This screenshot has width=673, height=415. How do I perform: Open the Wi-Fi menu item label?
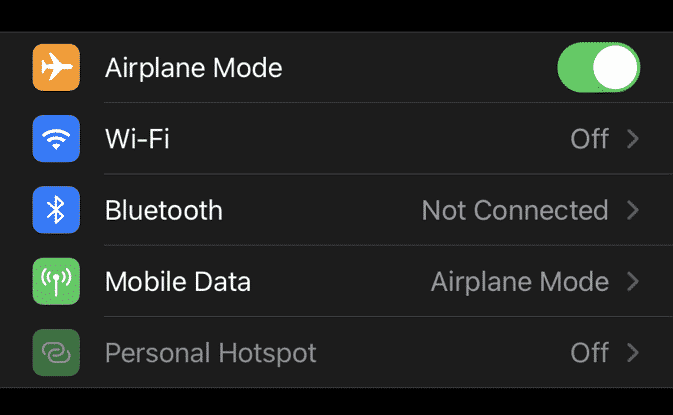click(x=137, y=138)
